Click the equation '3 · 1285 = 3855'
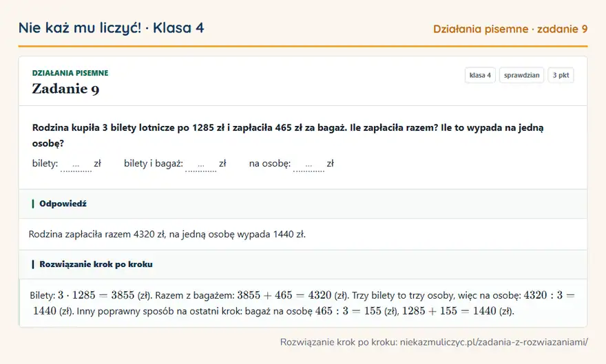The height and width of the screenshot is (364, 606). (96, 295)
